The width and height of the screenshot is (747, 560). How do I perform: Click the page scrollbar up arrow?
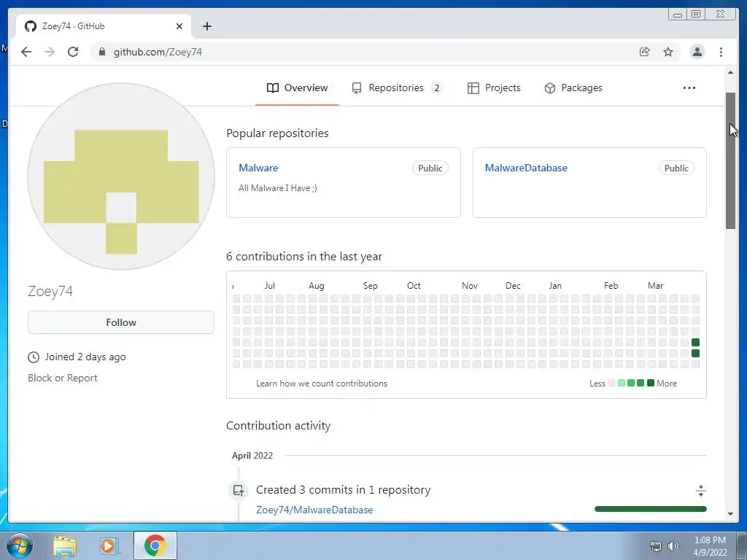tap(730, 72)
